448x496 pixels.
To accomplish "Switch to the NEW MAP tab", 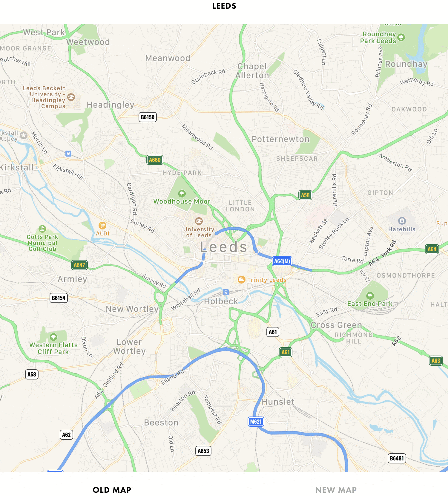I will 336,490.
